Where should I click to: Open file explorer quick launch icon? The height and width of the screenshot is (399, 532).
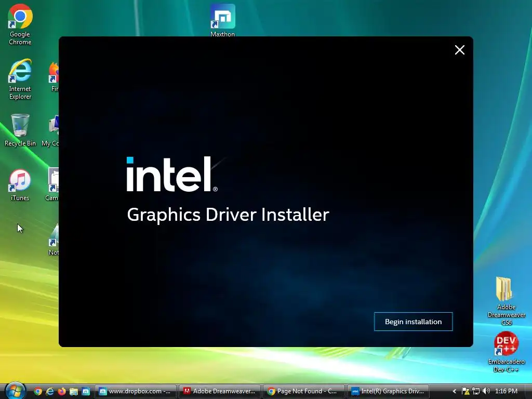[x=74, y=391]
